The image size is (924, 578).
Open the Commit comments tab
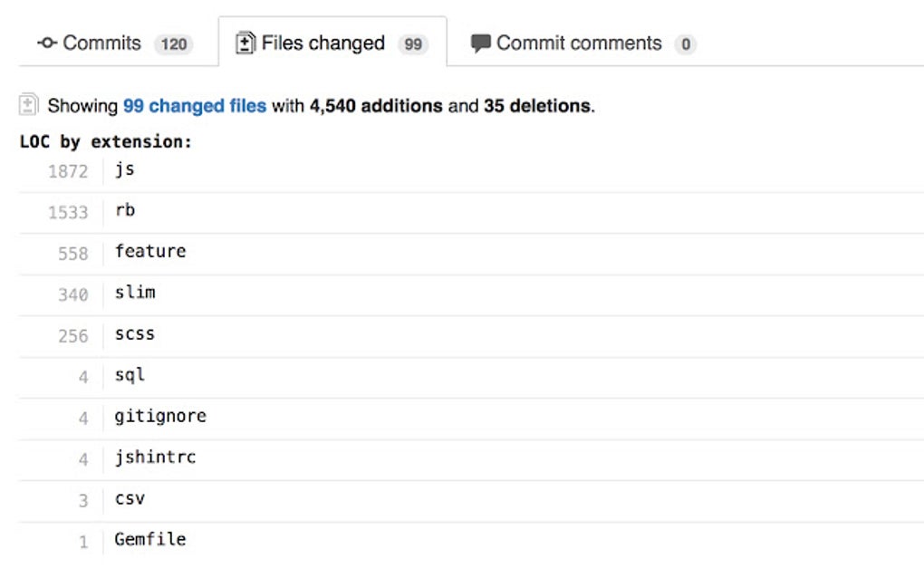tap(582, 42)
